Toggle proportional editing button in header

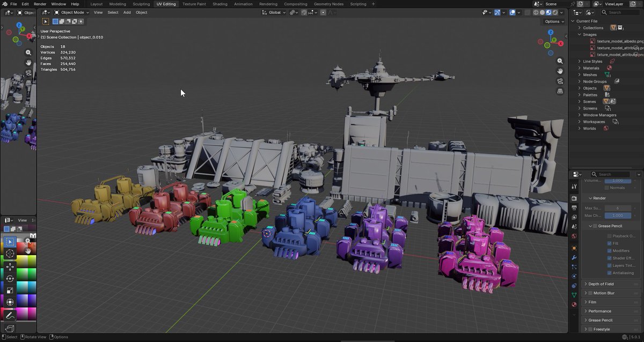(323, 12)
